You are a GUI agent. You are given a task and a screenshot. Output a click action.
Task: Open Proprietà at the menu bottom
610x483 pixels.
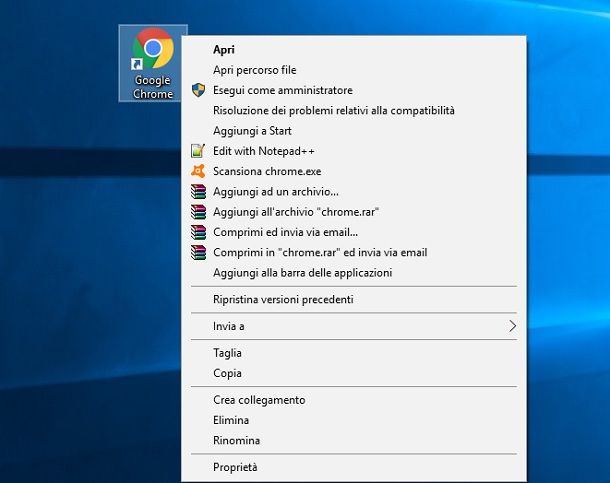(354, 467)
